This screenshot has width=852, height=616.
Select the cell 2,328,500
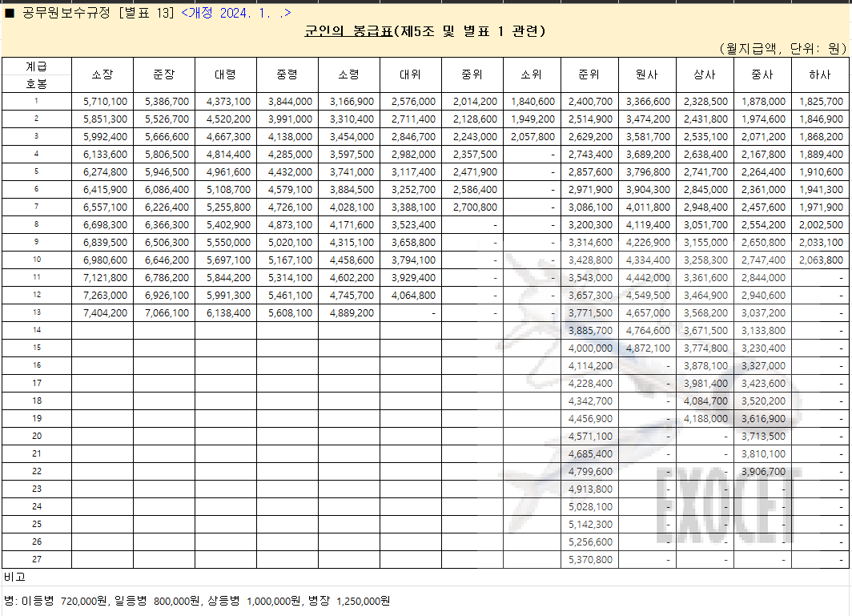705,102
